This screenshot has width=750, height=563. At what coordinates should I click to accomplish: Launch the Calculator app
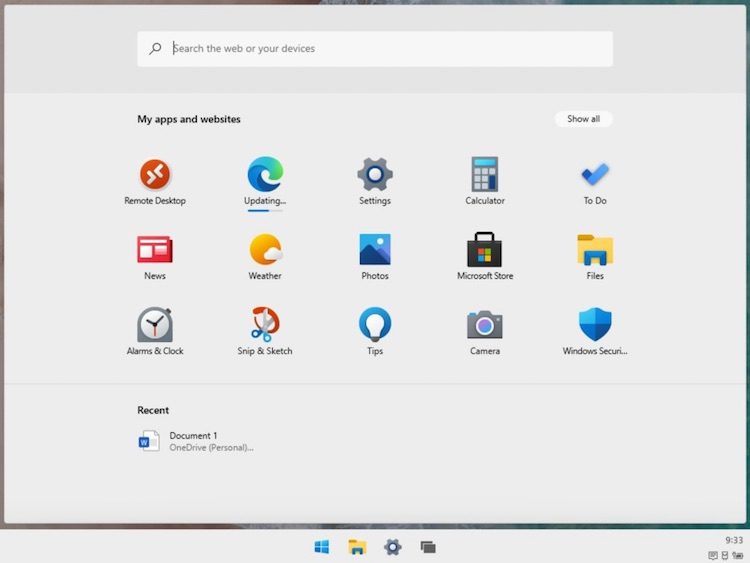(x=485, y=175)
